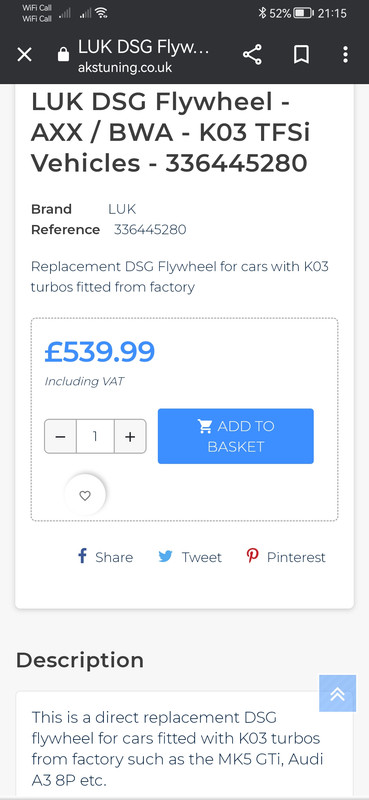Tweet this product via Twitter icon
Image resolution: width=369 pixels, height=800 pixels.
coord(190,557)
